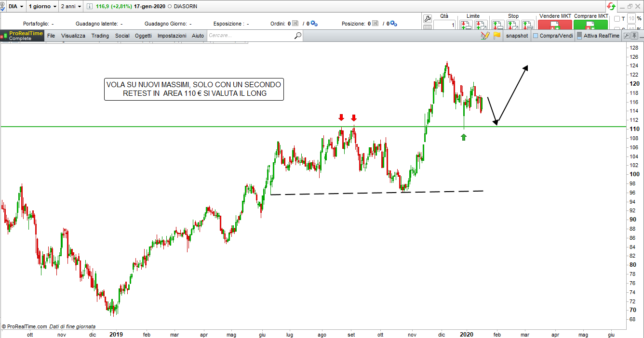
Task: Click the snapshot button
Action: [x=517, y=36]
